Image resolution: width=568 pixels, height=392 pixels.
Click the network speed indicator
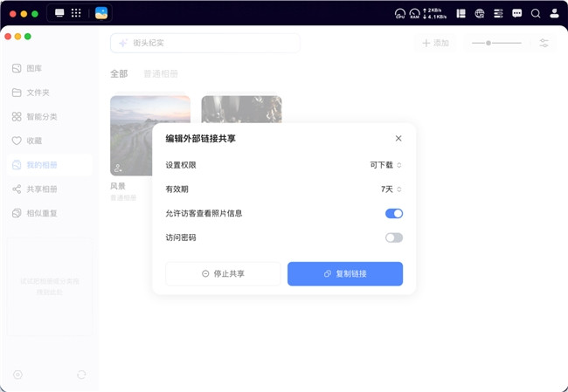[434, 14]
